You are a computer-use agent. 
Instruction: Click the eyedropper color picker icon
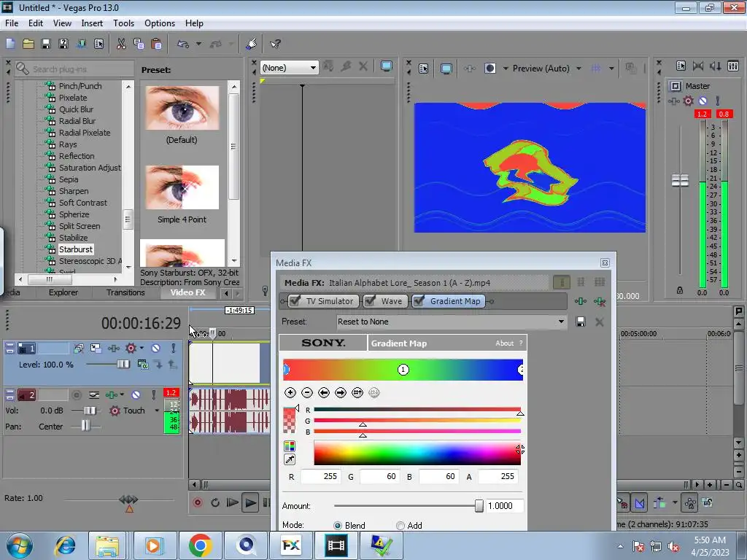click(289, 459)
